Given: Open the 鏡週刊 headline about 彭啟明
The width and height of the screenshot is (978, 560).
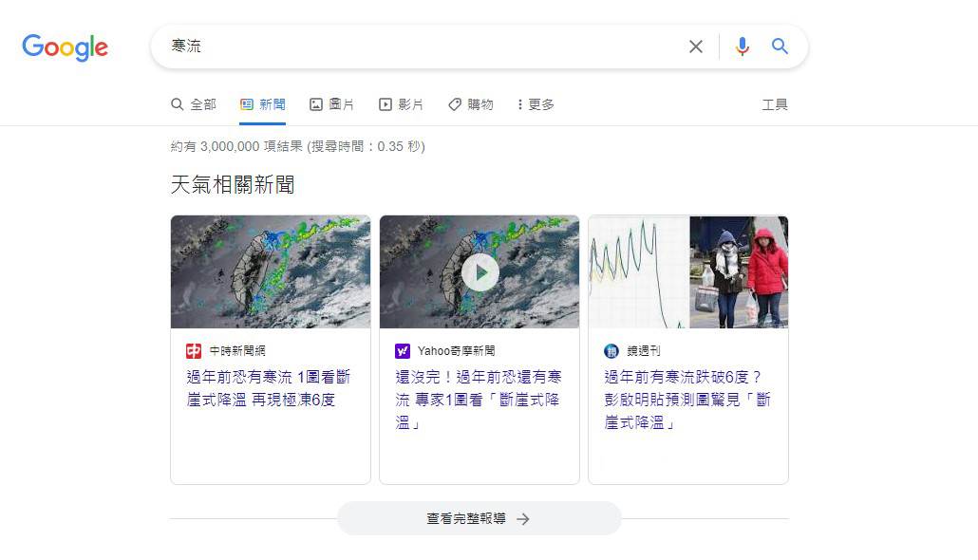Looking at the screenshot, I should (x=687, y=400).
